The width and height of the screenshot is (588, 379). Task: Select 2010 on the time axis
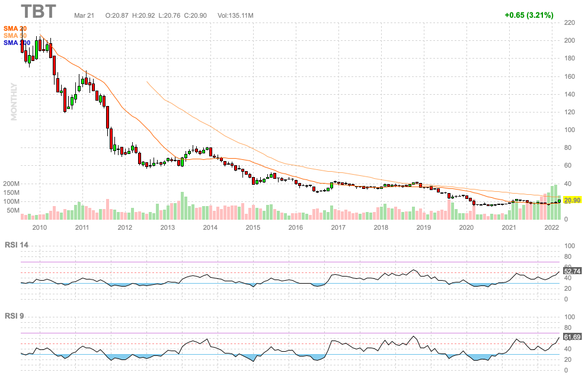click(x=39, y=227)
